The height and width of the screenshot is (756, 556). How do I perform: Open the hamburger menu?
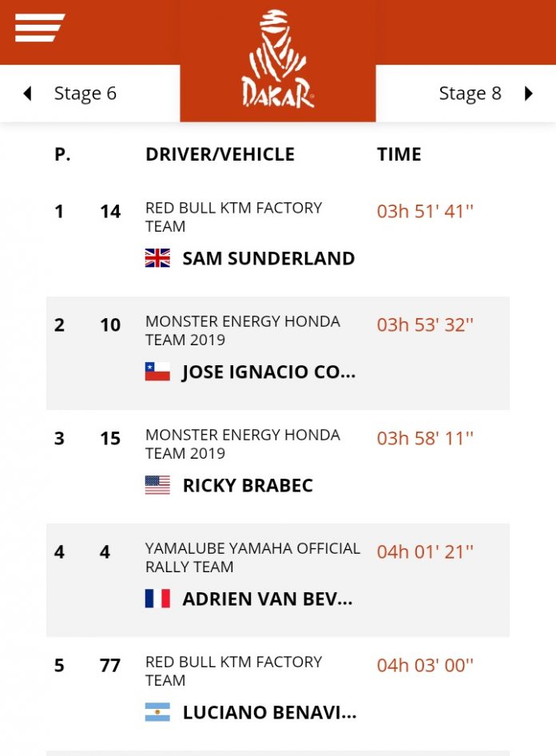click(x=39, y=29)
